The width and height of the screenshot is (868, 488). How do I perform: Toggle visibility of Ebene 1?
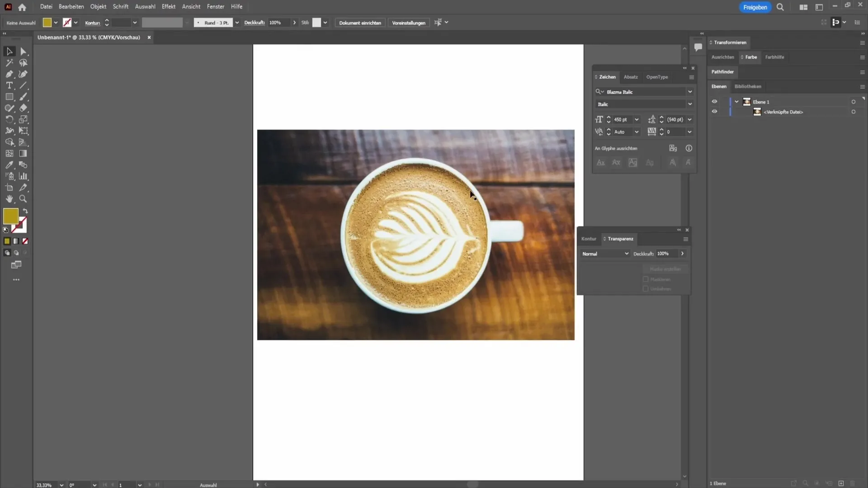(x=715, y=101)
